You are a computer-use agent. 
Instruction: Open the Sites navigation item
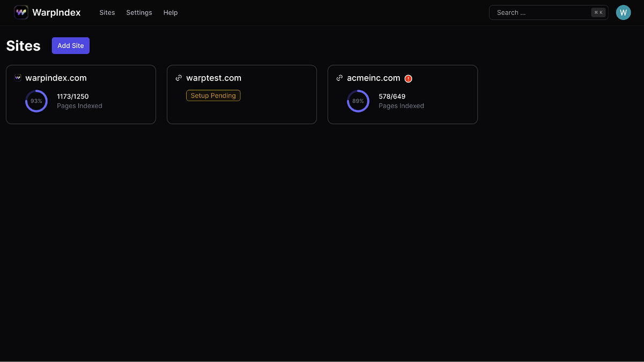pos(107,12)
